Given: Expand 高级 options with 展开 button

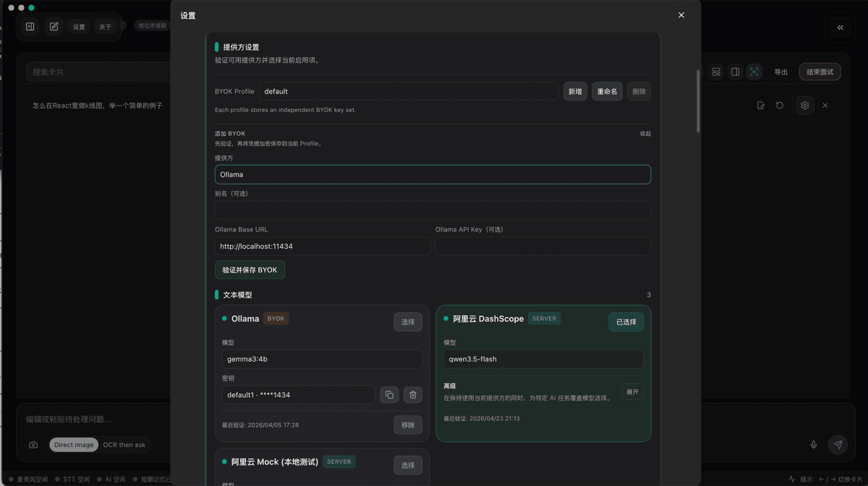Looking at the screenshot, I should pos(632,391).
